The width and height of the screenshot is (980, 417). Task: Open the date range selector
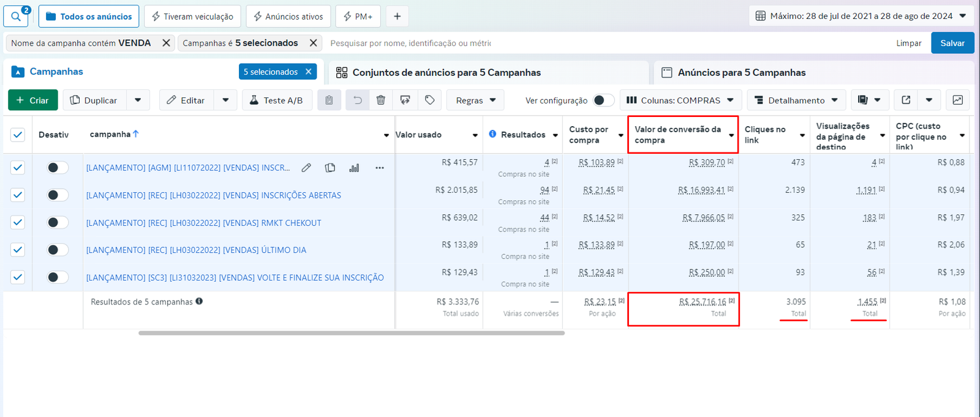tap(861, 16)
